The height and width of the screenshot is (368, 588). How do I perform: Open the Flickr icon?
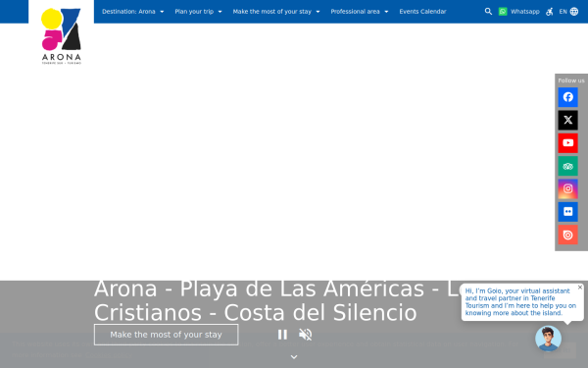pos(567,212)
